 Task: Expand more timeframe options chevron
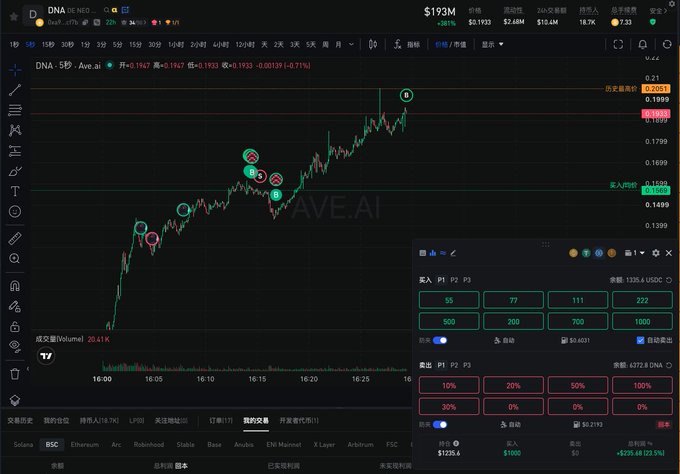coord(351,44)
